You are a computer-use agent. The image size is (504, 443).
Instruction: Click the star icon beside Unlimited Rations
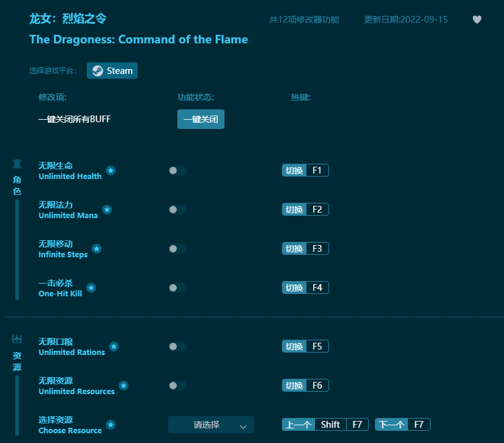[114, 346]
